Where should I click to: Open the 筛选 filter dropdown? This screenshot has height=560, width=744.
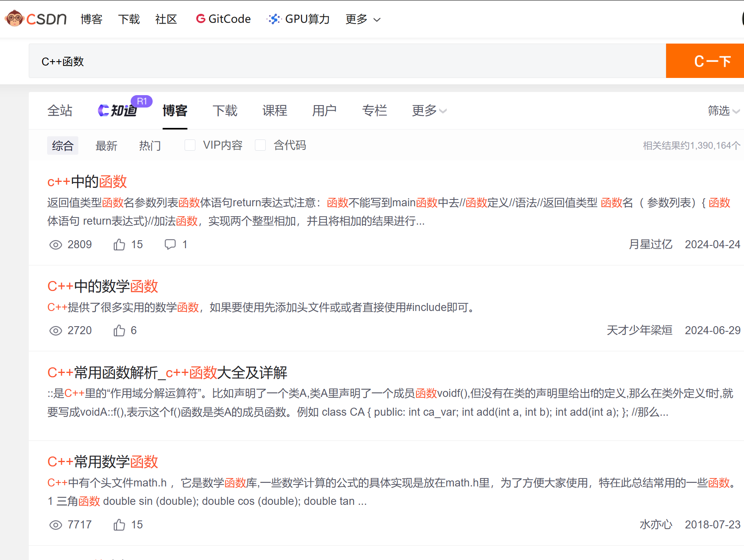(723, 111)
